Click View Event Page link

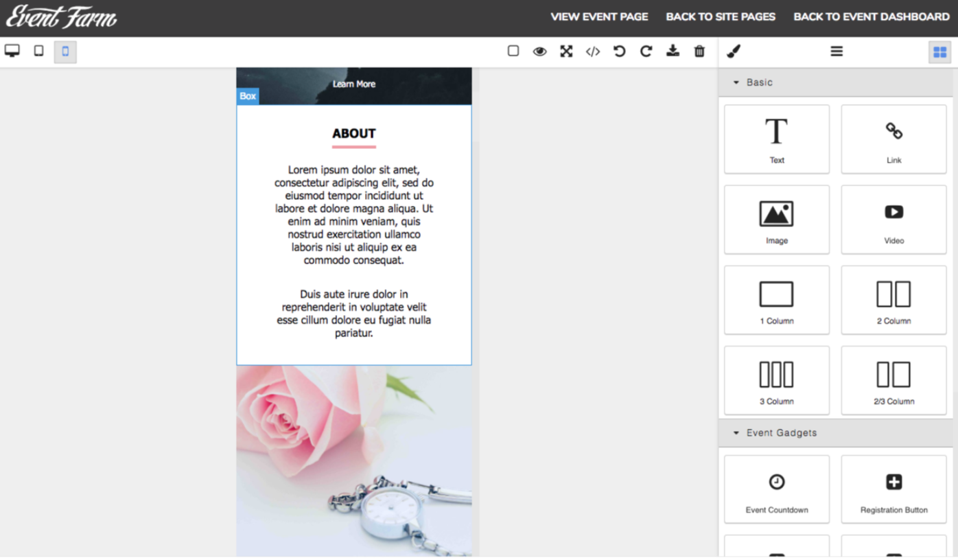pyautogui.click(x=599, y=17)
